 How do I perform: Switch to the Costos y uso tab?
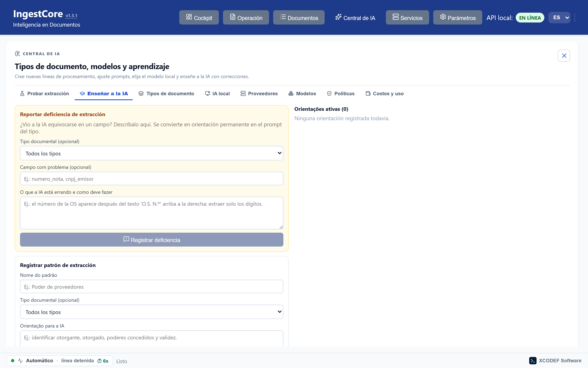pyautogui.click(x=385, y=94)
